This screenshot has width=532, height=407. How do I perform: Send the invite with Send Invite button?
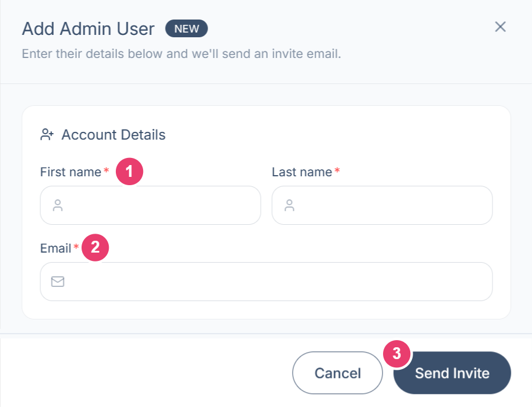point(452,373)
